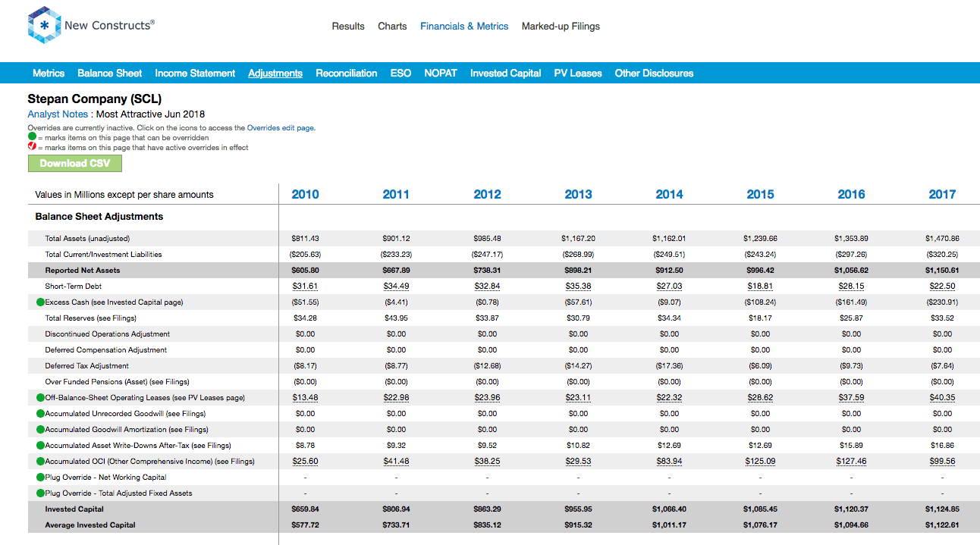
Task: Click 2014 Accumulated OCI value $83.94
Action: (x=669, y=462)
